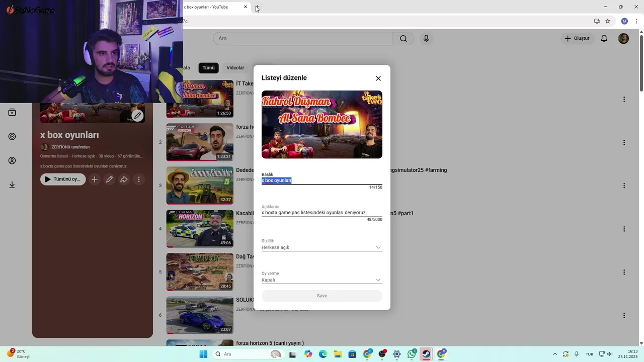644x362 pixels.
Task: Open the Oy verme voting dropdown
Action: point(322,280)
